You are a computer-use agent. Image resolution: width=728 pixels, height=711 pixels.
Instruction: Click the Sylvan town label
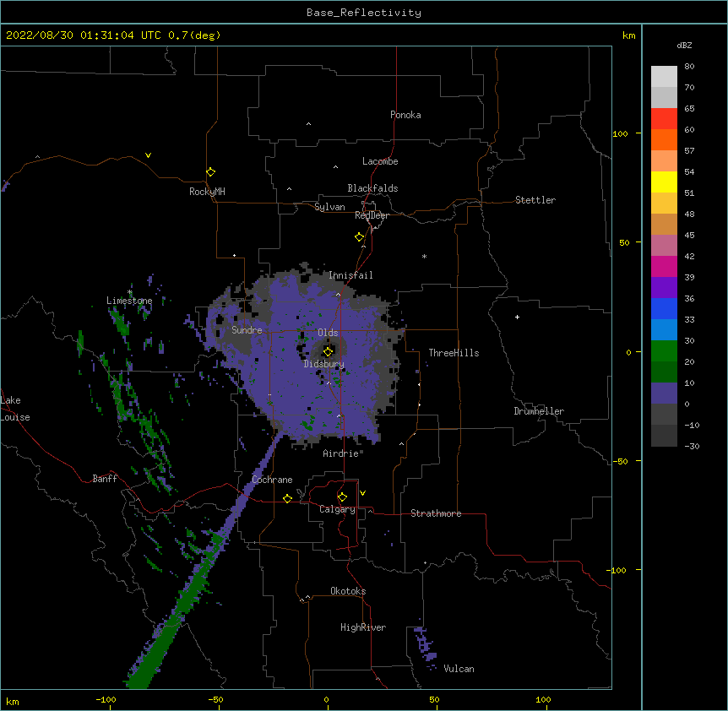[x=329, y=207]
